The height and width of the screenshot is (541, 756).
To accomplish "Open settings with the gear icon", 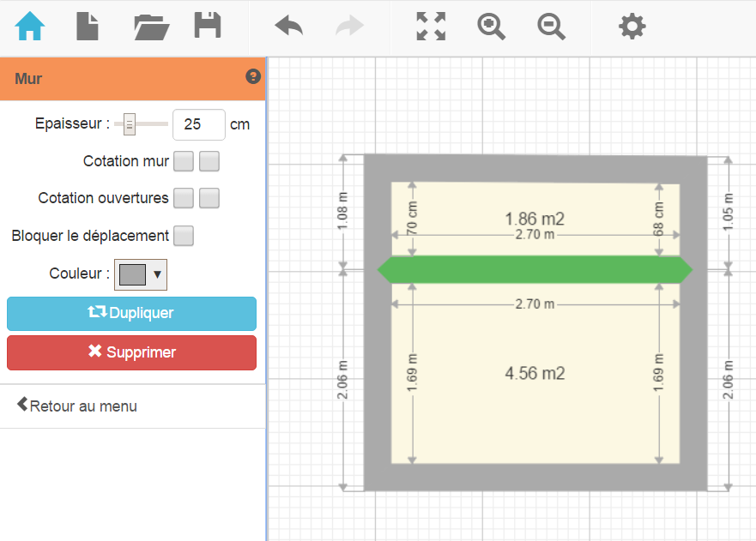I will click(x=632, y=27).
